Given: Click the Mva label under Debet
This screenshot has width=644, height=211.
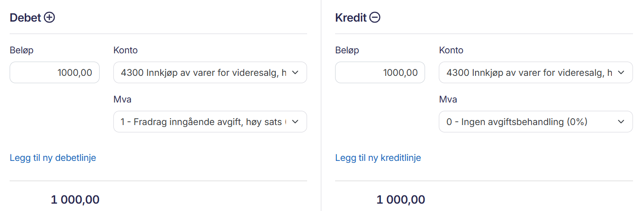Looking at the screenshot, I should click(122, 100).
